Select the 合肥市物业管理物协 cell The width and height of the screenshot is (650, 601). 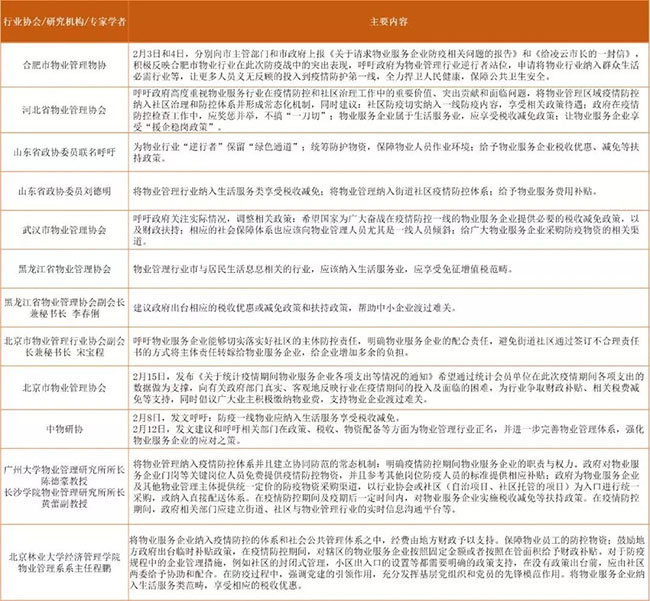click(x=61, y=62)
